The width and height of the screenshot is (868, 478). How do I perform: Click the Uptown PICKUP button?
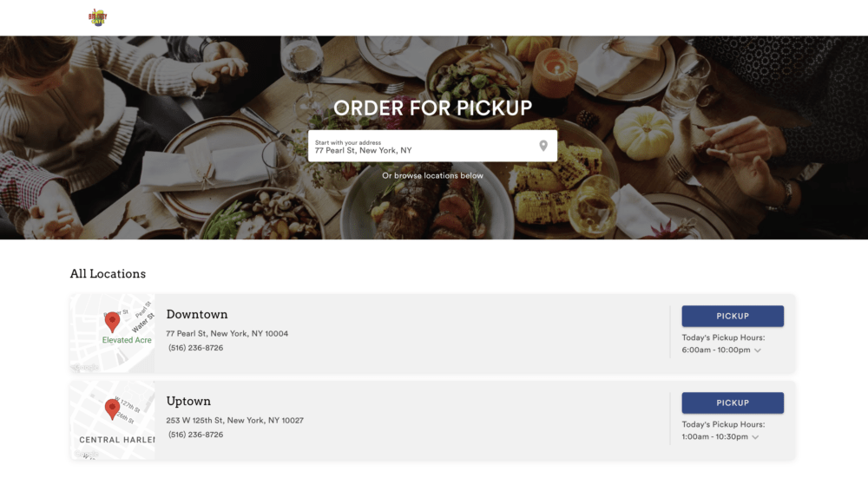coord(733,403)
